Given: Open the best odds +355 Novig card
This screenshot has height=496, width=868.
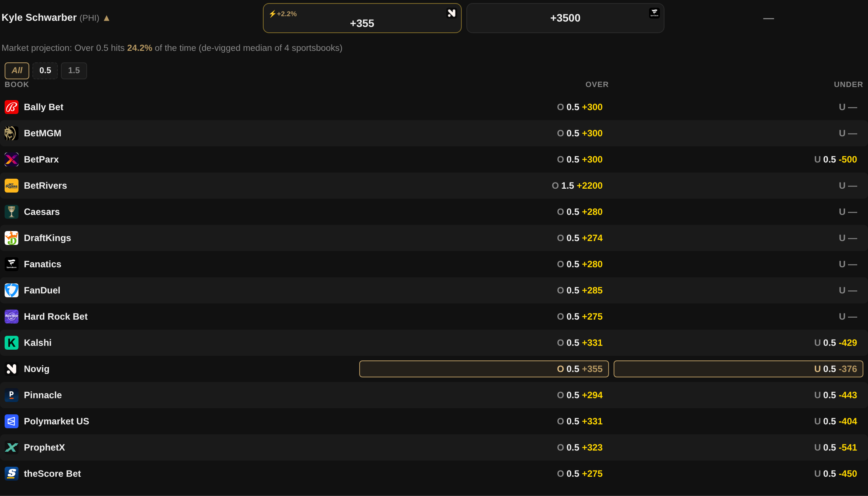Looking at the screenshot, I should [x=362, y=18].
